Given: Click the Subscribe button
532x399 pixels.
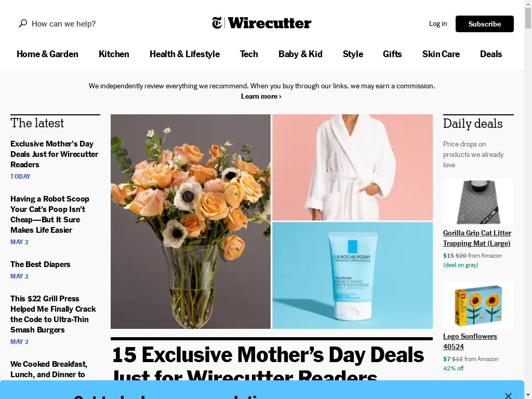Looking at the screenshot, I should click(x=485, y=24).
